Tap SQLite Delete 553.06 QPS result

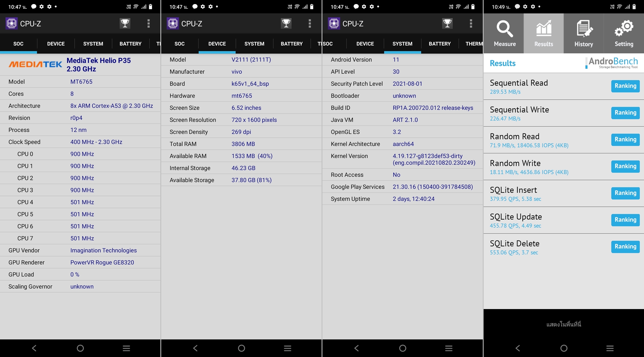point(514,253)
